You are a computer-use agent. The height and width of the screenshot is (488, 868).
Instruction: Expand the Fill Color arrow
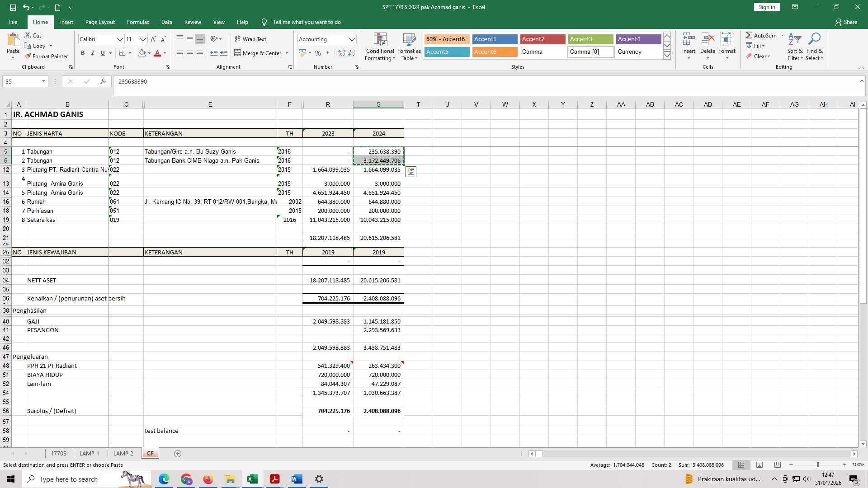(x=149, y=53)
